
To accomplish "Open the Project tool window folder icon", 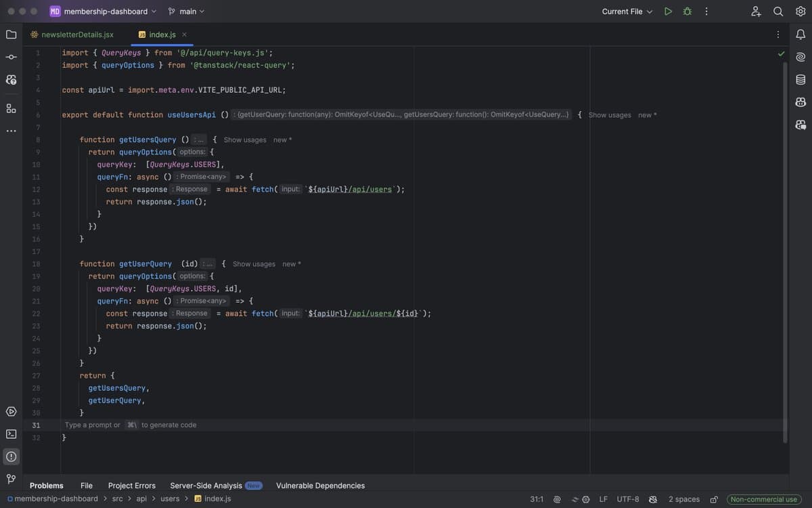I will (x=11, y=35).
